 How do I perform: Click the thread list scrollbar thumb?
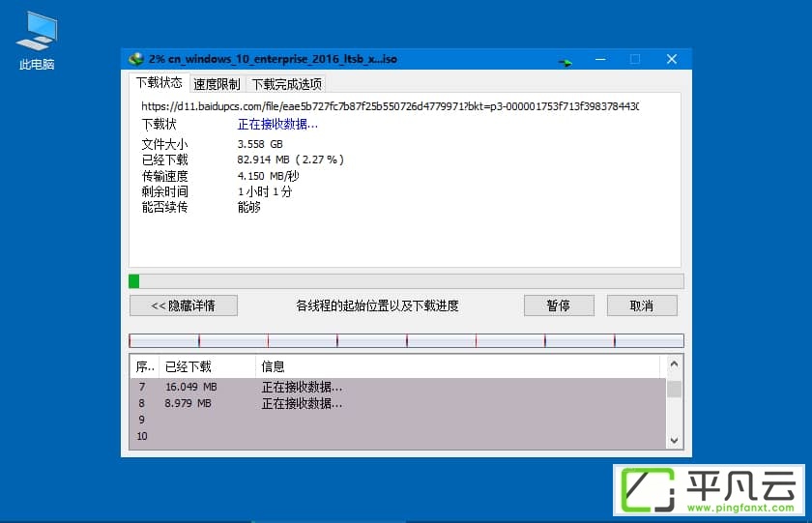point(674,390)
